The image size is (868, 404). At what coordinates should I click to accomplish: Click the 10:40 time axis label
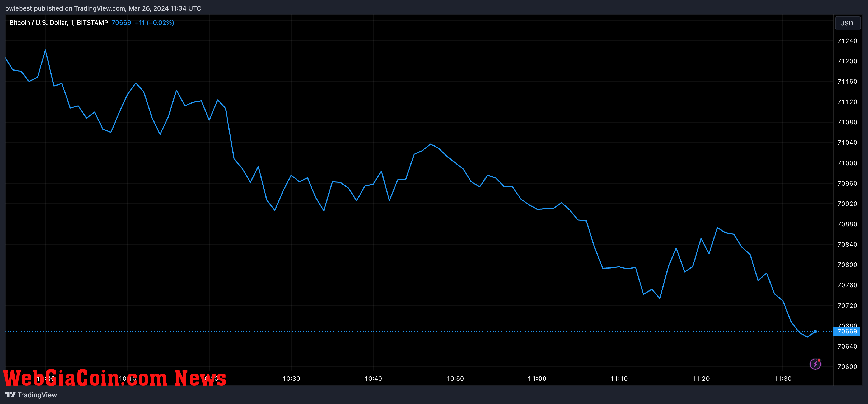pyautogui.click(x=373, y=378)
